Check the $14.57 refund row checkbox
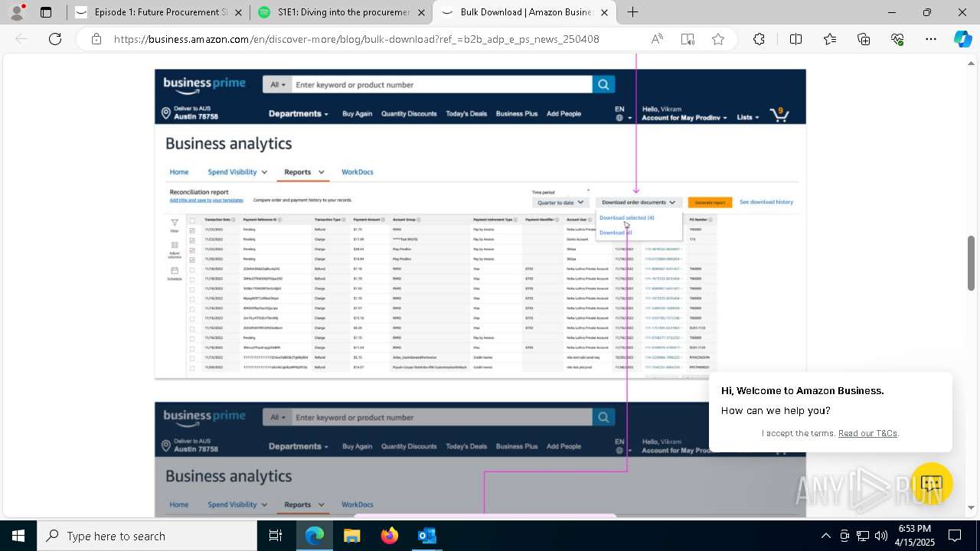 point(192,367)
